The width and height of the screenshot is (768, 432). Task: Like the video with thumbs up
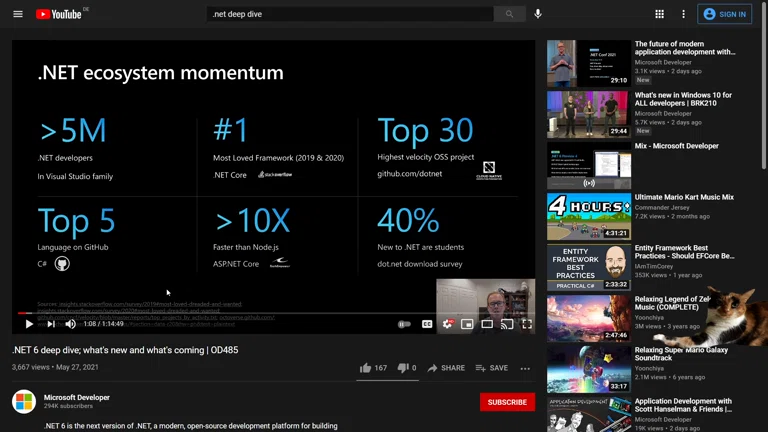point(373,368)
